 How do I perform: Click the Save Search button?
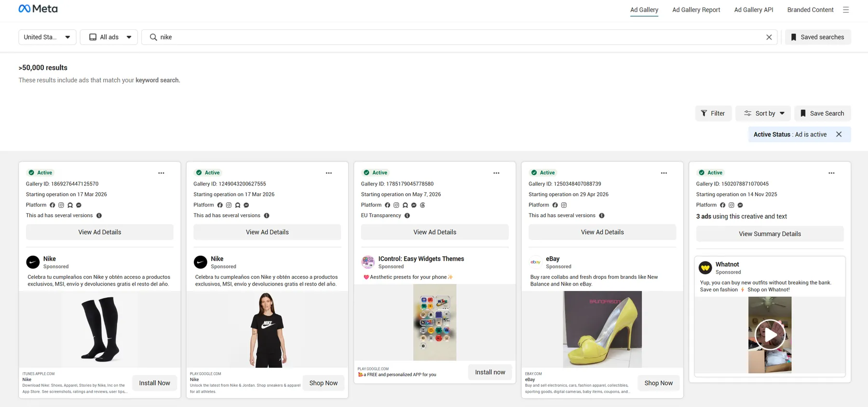point(823,113)
